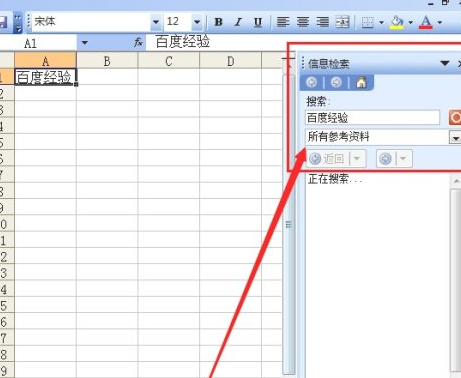Open the font size dropdown
This screenshot has width=461, height=378.
[x=197, y=22]
